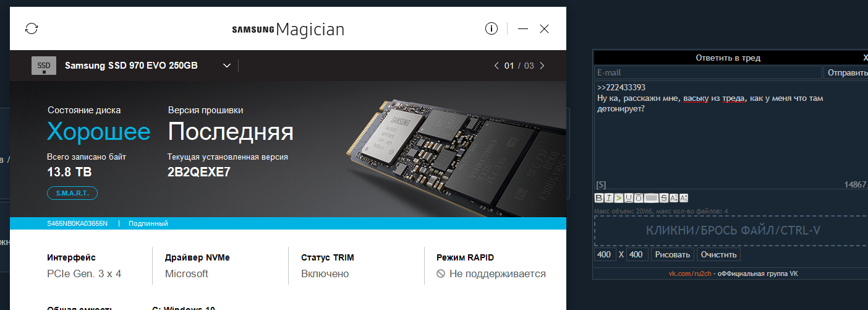Viewport: 868px width, 310px height.
Task: Apply italic formatting in reply toolbar
Action: pyautogui.click(x=609, y=198)
